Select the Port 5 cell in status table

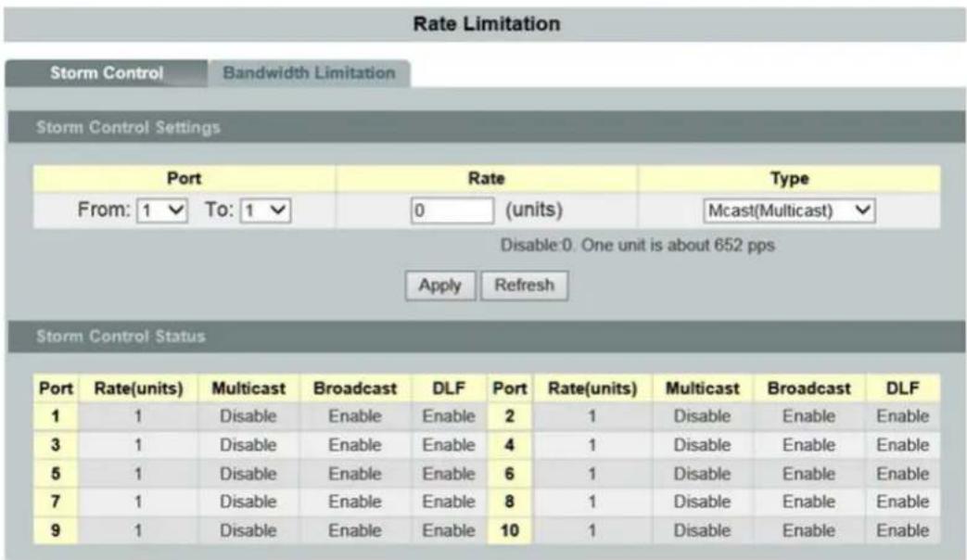[x=56, y=474]
